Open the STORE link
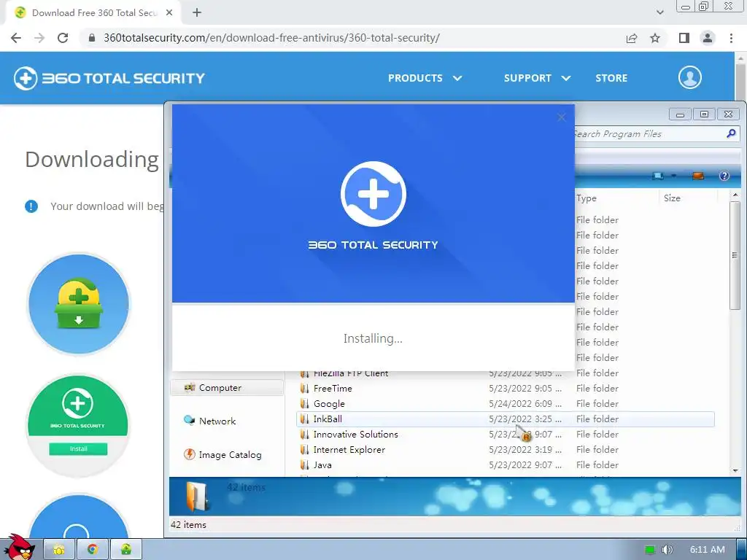 point(611,78)
